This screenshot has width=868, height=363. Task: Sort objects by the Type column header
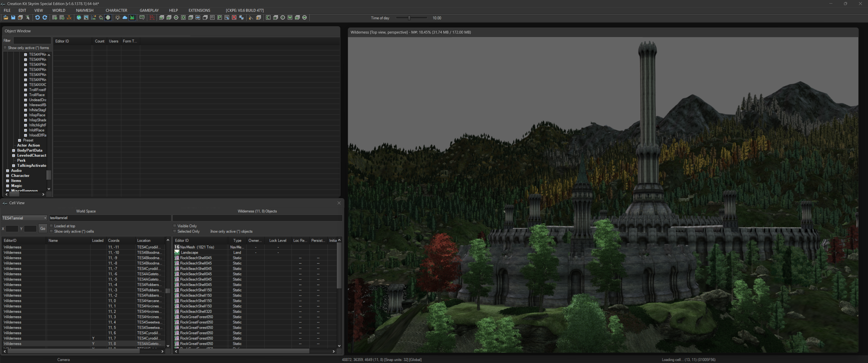click(237, 240)
